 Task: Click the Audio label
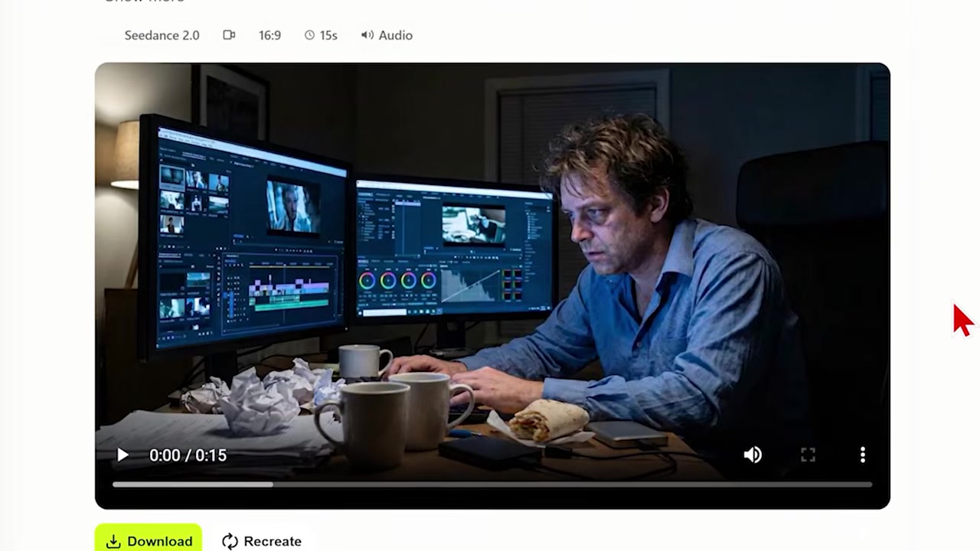(395, 35)
